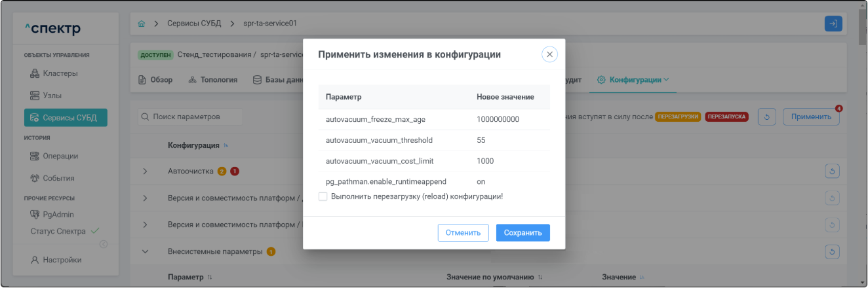This screenshot has width=868, height=288.
Task: Click the ПЕРЕЗАПУСКА badge
Action: [727, 117]
